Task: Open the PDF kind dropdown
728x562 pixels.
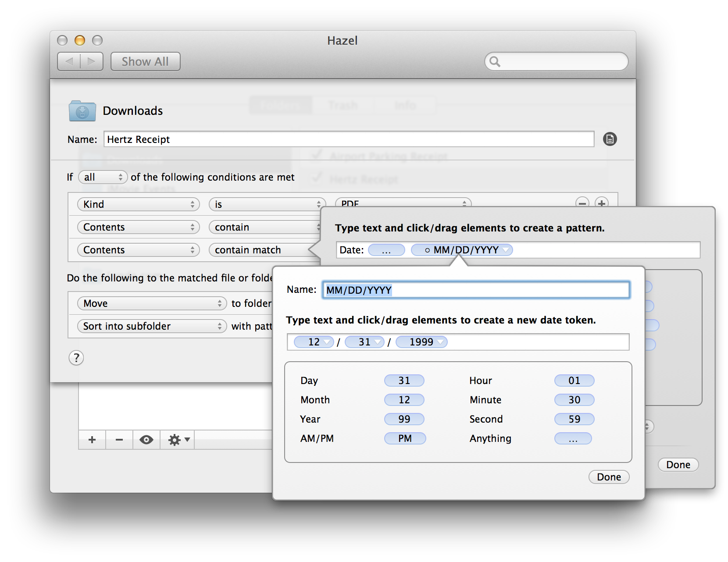Action: tap(403, 203)
